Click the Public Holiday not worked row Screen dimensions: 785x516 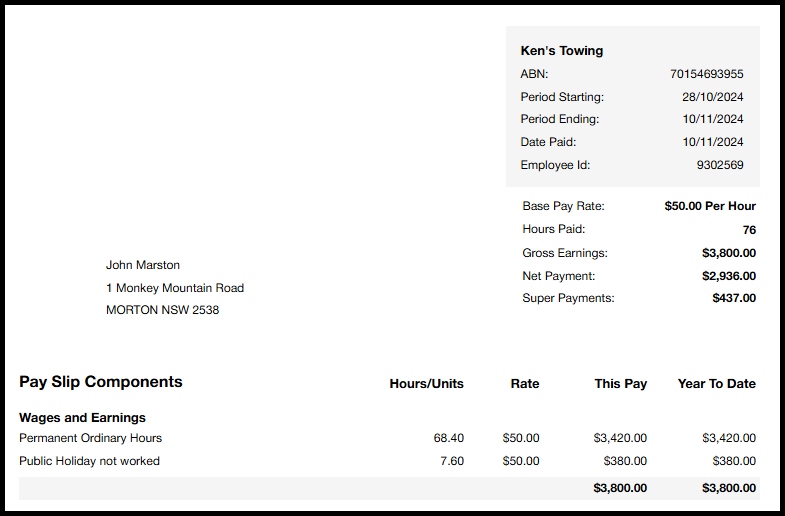89,461
